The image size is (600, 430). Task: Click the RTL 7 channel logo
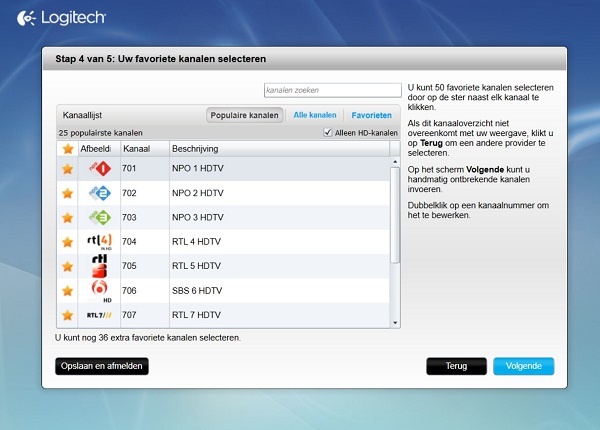click(99, 315)
